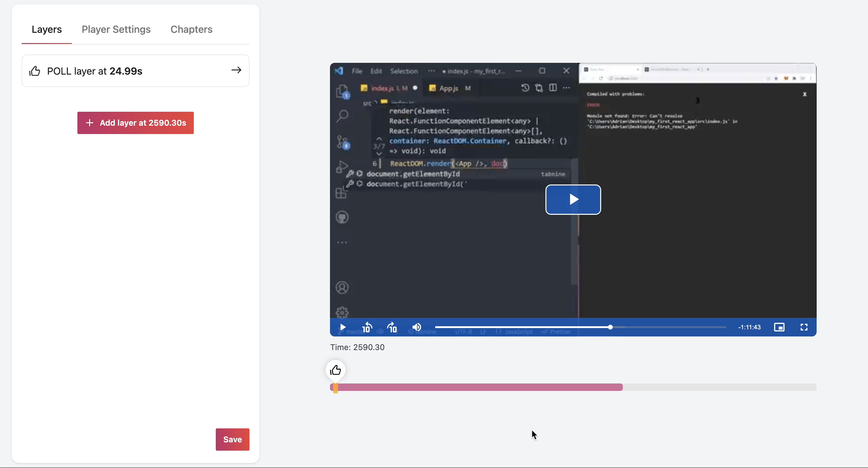Mute the video volume

pos(417,327)
